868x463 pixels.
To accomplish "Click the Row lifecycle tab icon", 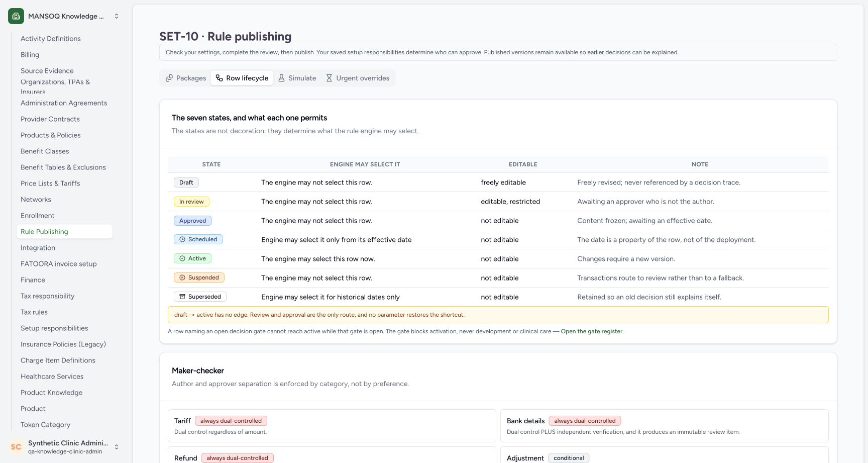I will [219, 78].
